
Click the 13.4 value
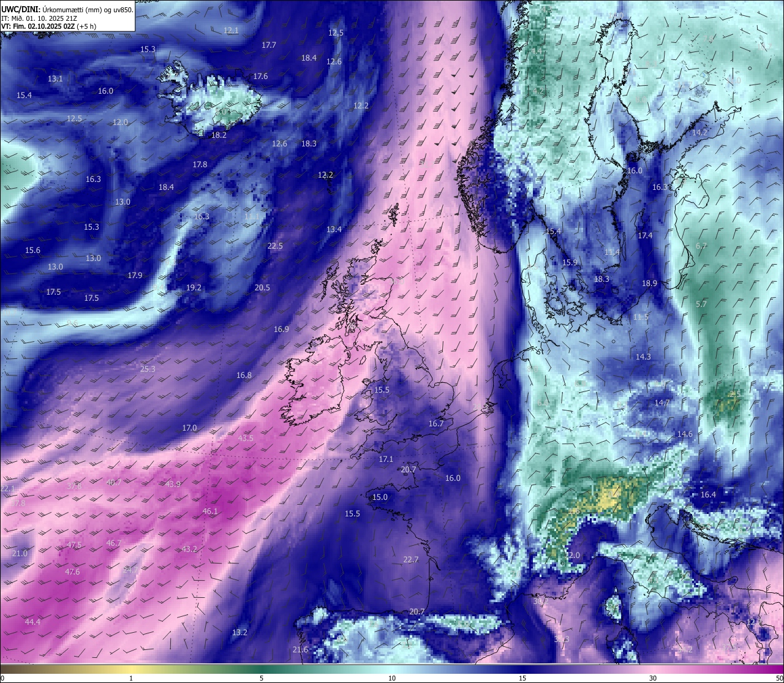point(334,230)
